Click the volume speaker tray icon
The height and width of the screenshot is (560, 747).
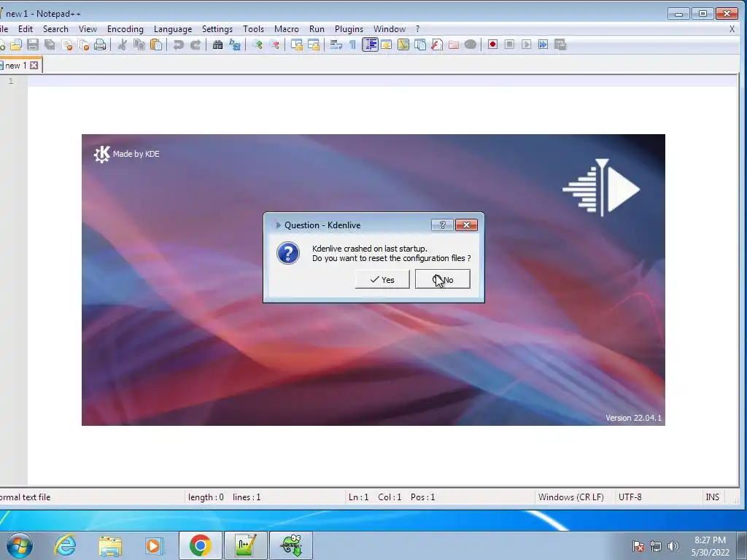click(x=673, y=546)
